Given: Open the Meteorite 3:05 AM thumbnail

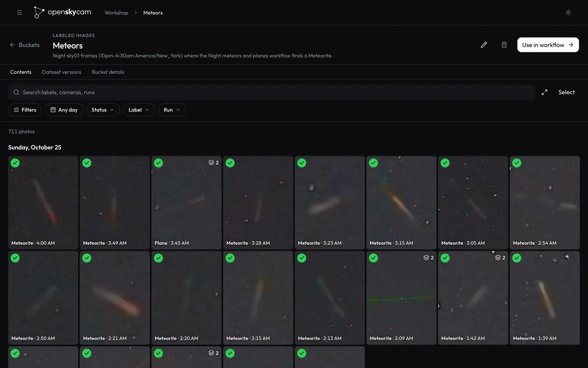Looking at the screenshot, I should (x=473, y=203).
